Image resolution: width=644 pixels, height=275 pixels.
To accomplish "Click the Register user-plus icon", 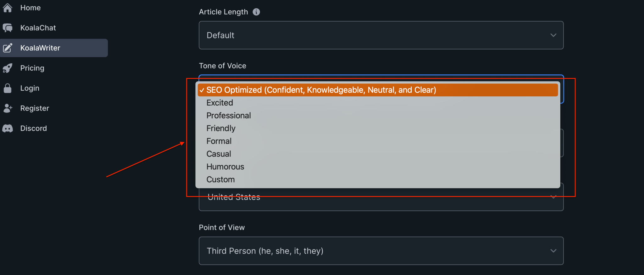I will (8, 108).
